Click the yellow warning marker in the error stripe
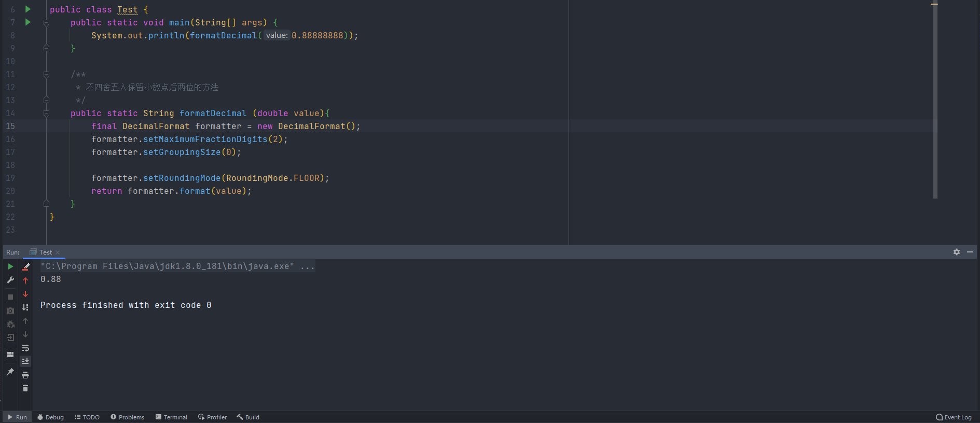Image resolution: width=980 pixels, height=423 pixels. 934,4
